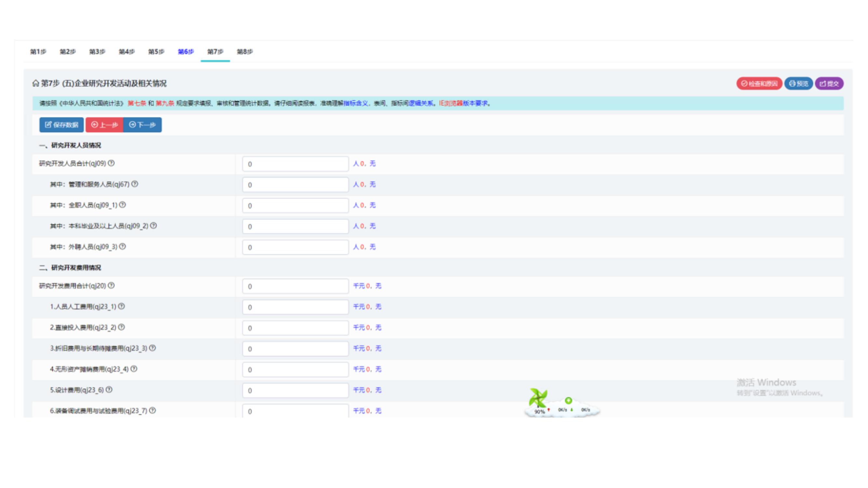Open help icon for 本科毕业及以上人员(qj09_2)

153,226
